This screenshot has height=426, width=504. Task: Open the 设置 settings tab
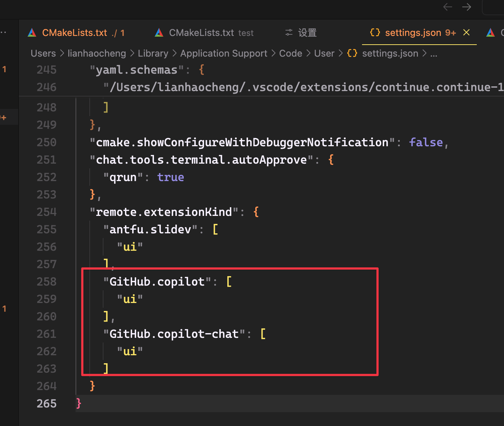point(307,33)
